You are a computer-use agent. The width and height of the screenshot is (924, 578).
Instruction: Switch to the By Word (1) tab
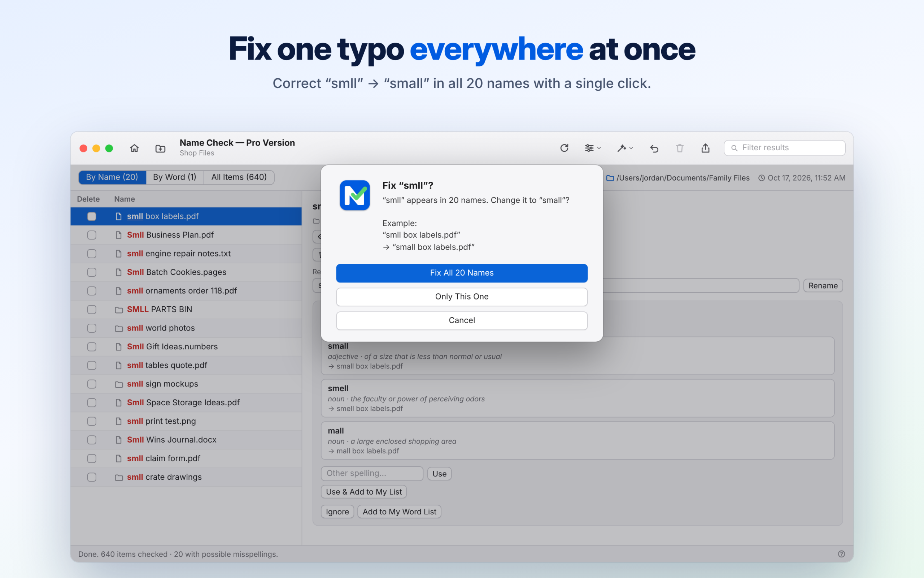175,177
